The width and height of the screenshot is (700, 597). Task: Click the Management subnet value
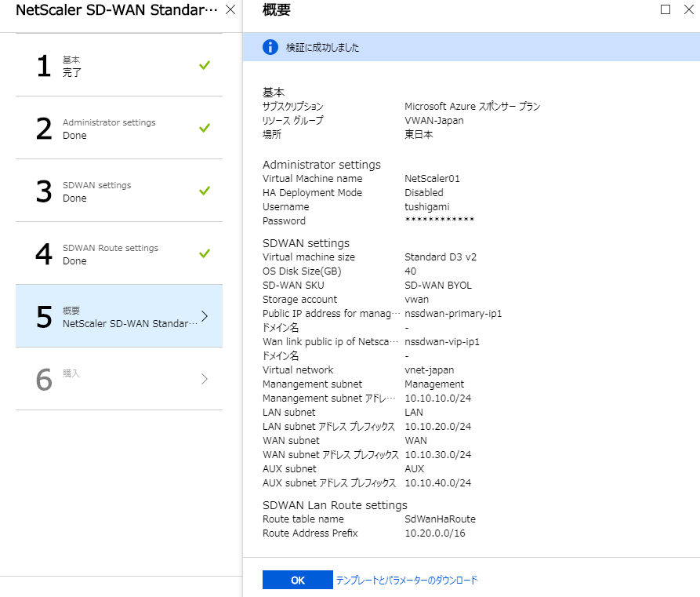(x=434, y=384)
